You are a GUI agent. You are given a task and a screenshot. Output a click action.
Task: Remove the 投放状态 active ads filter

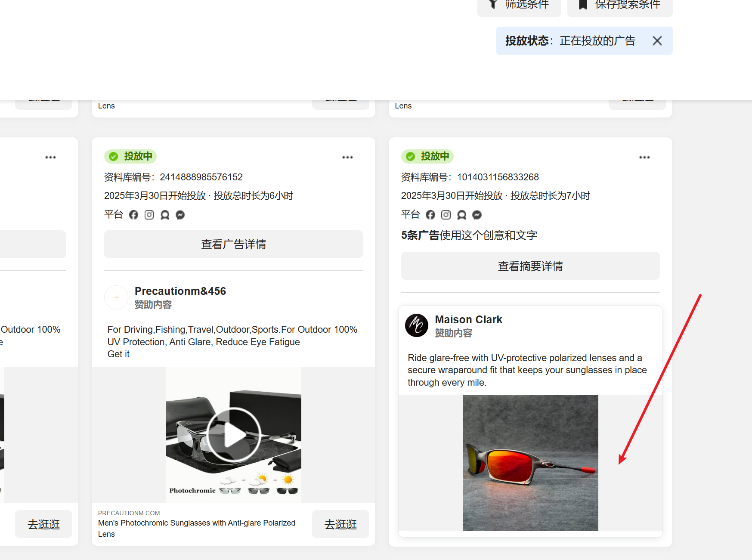click(657, 41)
